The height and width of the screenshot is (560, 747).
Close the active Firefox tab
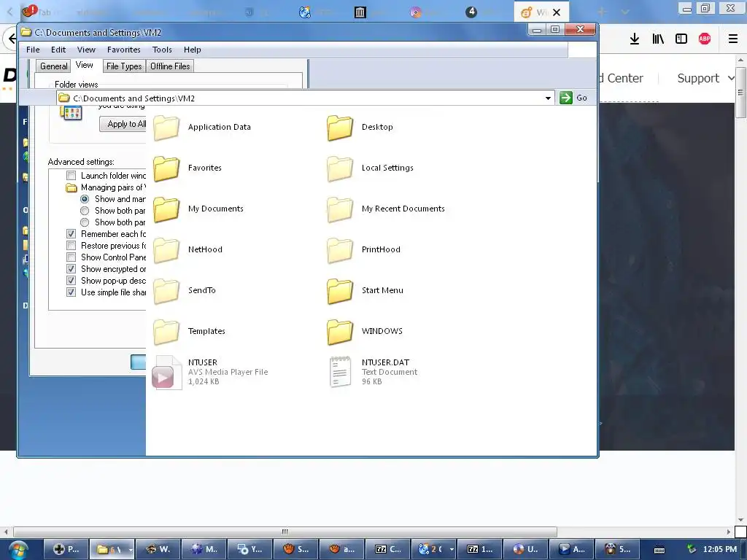[x=556, y=12]
